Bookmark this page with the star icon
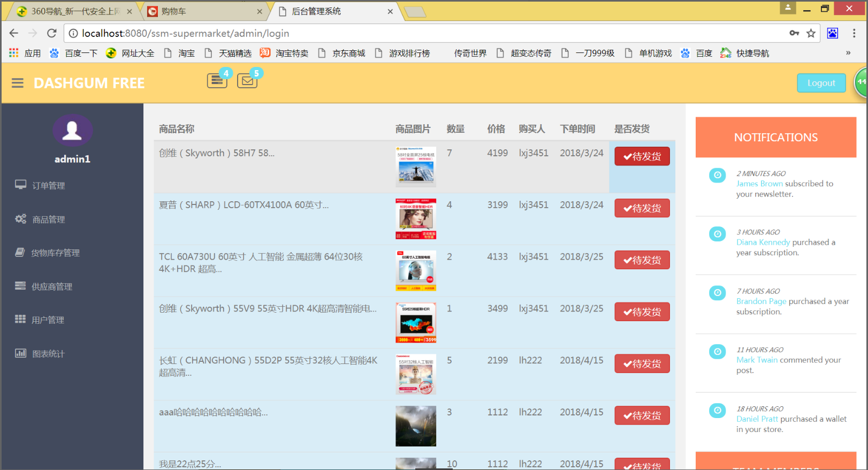 [x=811, y=33]
